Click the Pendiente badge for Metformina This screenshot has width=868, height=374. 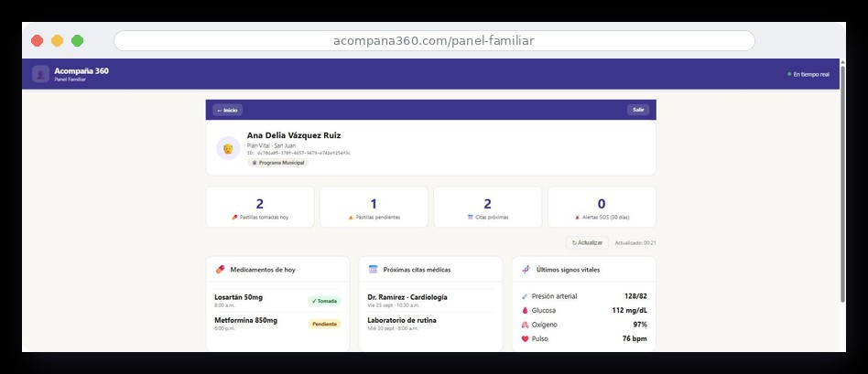coord(324,325)
